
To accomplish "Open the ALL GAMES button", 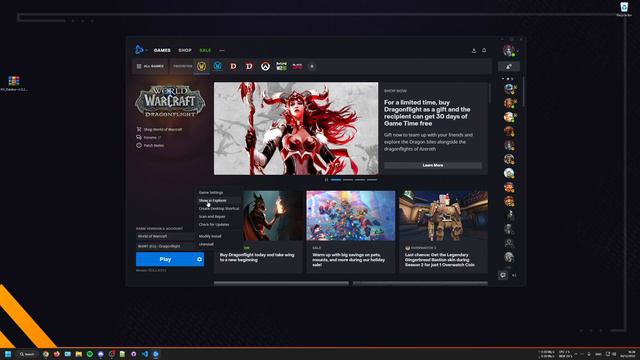I will 150,66.
